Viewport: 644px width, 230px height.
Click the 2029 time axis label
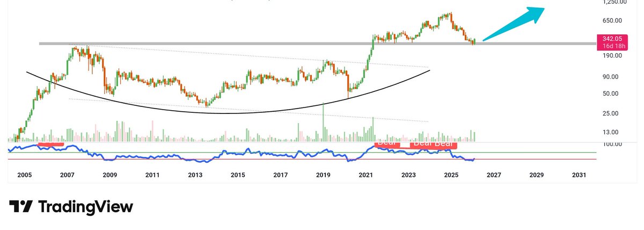[536, 175]
